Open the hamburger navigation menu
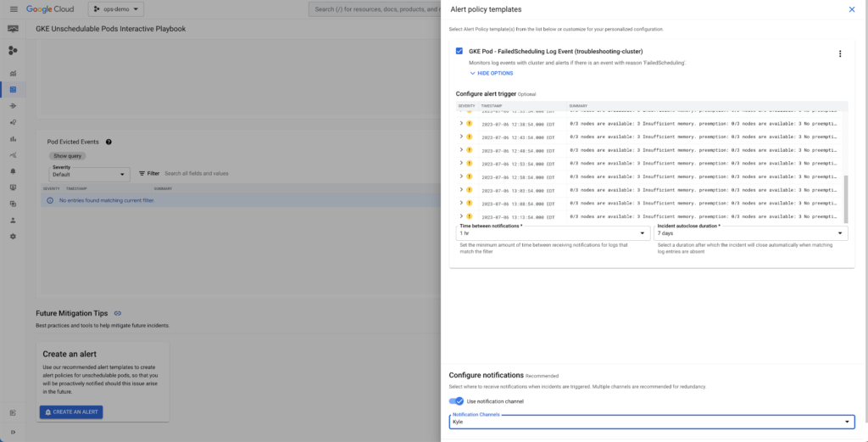The image size is (868, 442). [14, 9]
